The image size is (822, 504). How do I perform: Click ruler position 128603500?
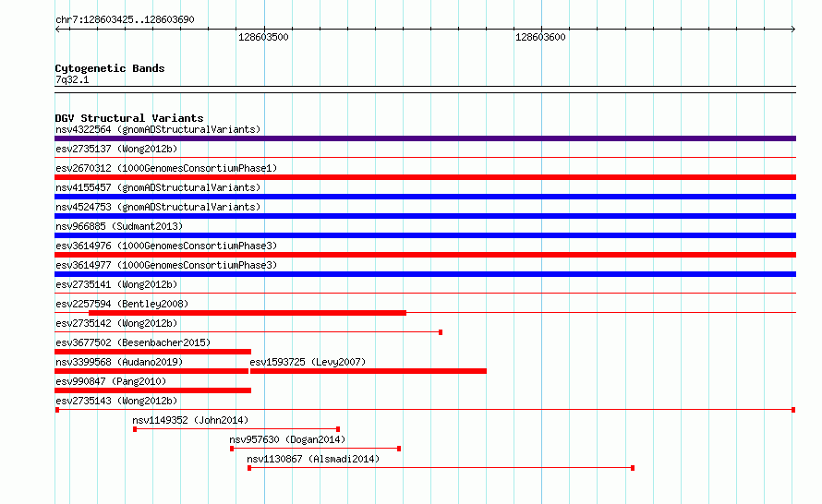[x=263, y=37]
